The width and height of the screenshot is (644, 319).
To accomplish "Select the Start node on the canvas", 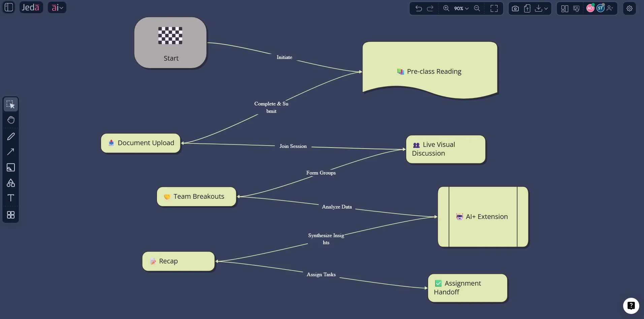I will tap(170, 42).
